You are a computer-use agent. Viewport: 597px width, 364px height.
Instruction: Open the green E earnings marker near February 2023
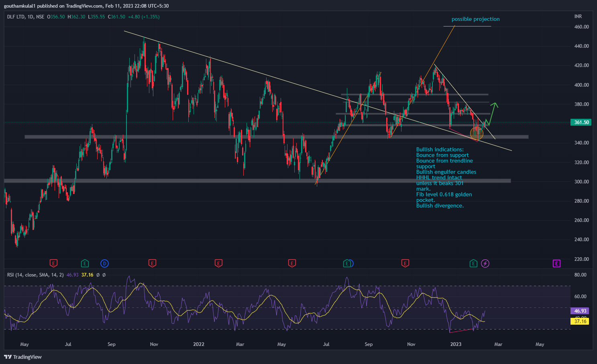[x=474, y=264]
